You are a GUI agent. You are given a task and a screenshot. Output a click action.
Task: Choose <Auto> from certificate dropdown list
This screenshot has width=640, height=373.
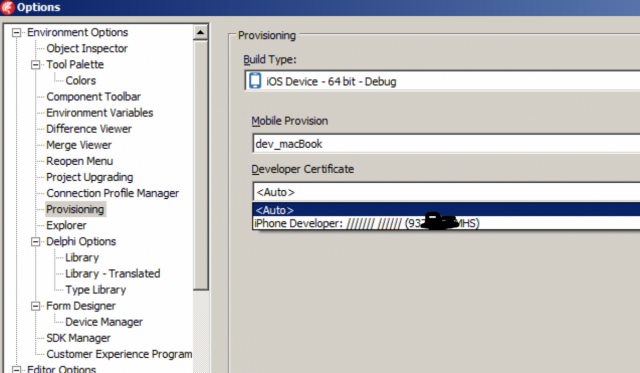(446, 210)
